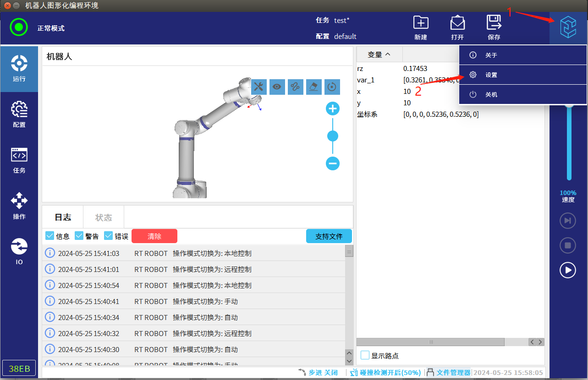Click the wrench tools icon in robot view
This screenshot has width=588, height=380.
coord(259,87)
